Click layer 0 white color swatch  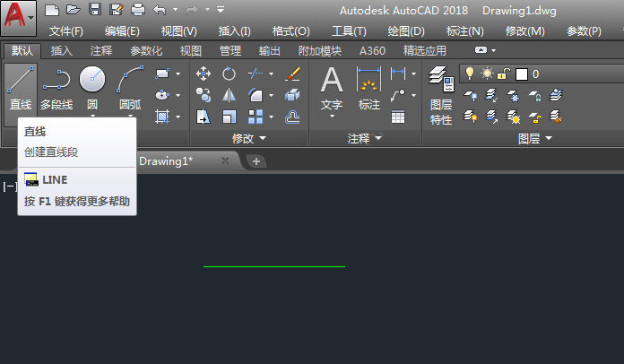pyautogui.click(x=521, y=74)
